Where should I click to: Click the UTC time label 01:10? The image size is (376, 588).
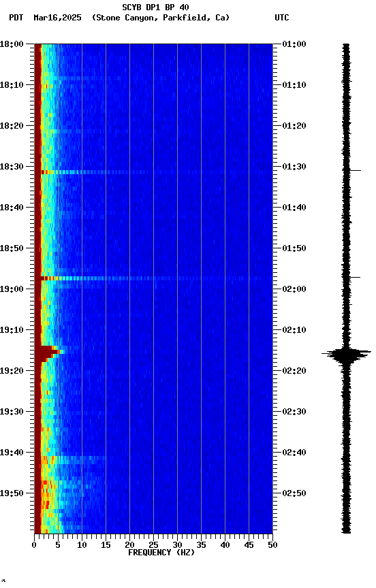294,85
